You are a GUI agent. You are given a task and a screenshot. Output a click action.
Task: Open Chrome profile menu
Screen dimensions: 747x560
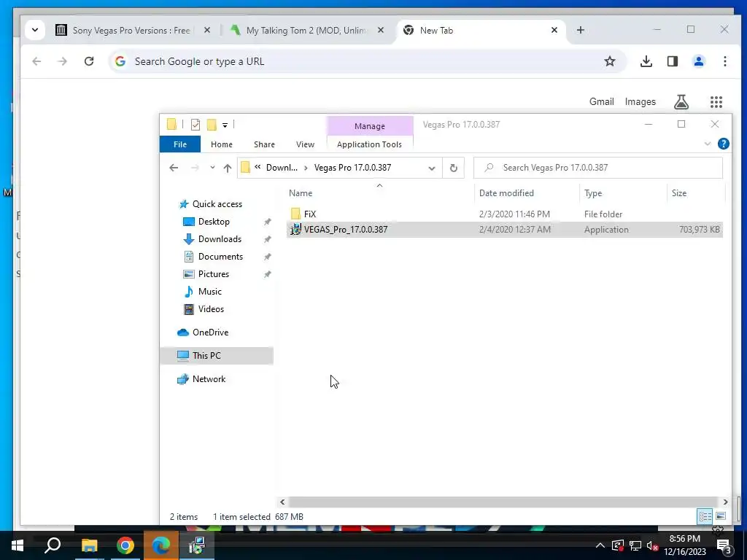[x=698, y=61]
